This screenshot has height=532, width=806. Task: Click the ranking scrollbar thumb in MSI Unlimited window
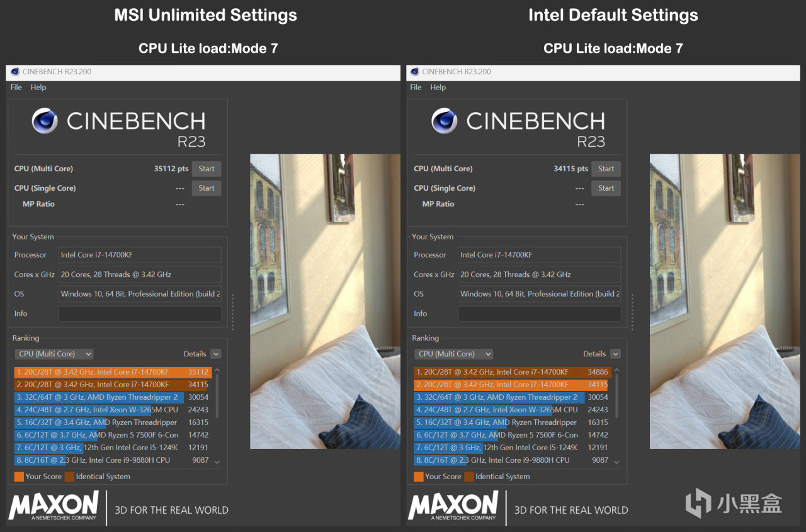click(217, 397)
